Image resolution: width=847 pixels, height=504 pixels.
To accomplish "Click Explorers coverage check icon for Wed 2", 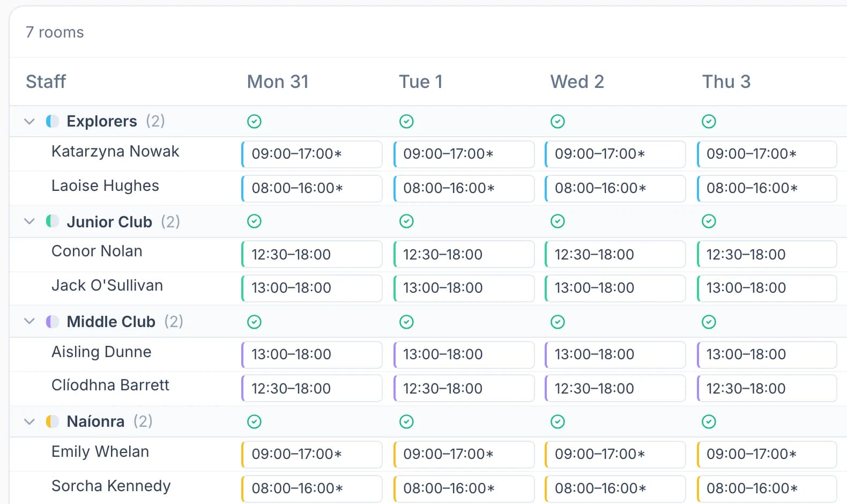I will click(x=558, y=122).
